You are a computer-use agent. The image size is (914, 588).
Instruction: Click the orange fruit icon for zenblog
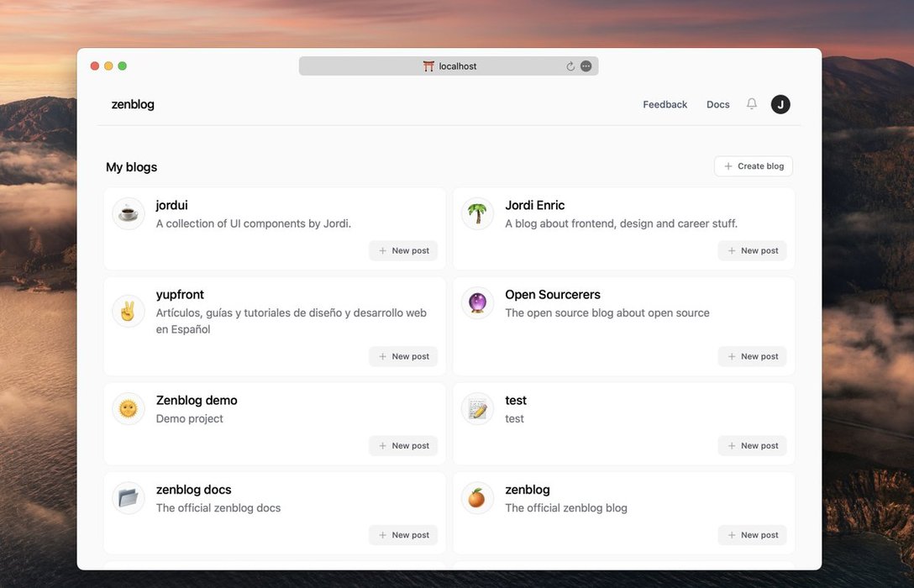tap(477, 498)
